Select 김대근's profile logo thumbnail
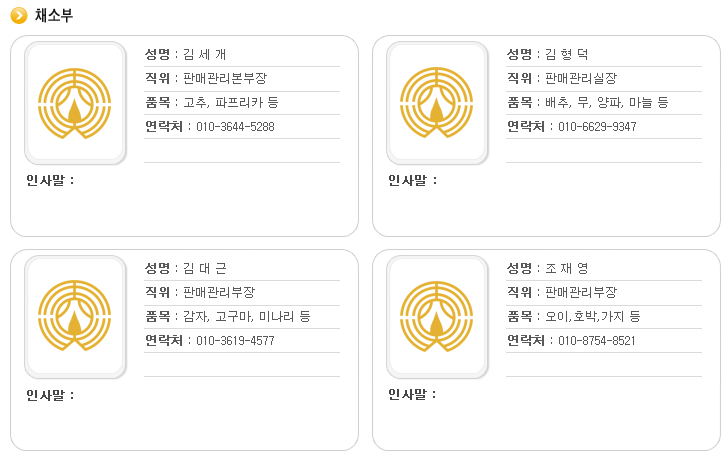 [x=75, y=317]
